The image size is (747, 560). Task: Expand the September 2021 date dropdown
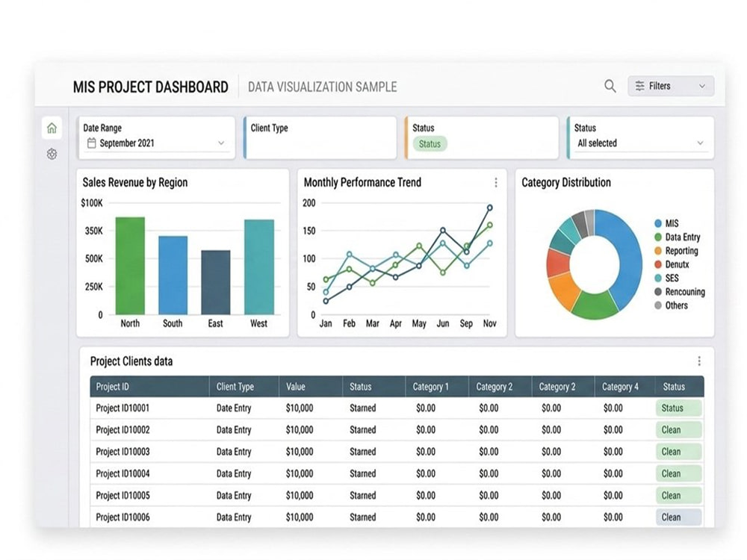point(157,143)
